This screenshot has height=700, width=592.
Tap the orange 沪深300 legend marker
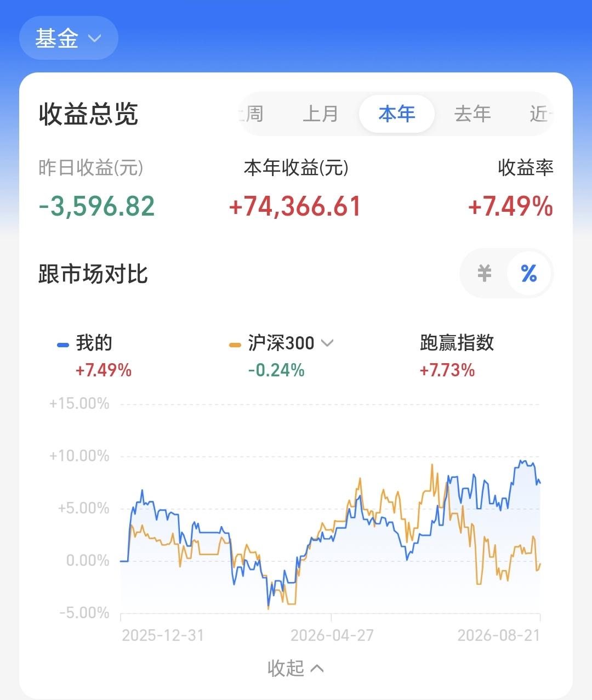point(235,345)
